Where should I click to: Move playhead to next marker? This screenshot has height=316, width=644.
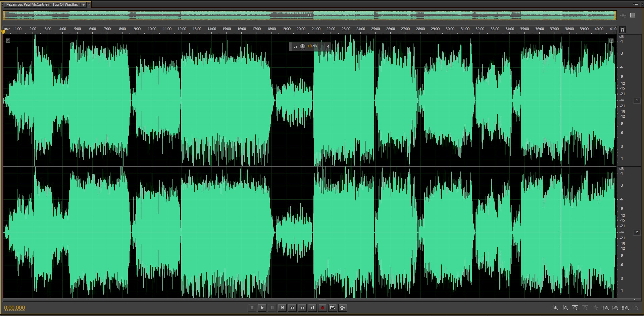[312, 308]
